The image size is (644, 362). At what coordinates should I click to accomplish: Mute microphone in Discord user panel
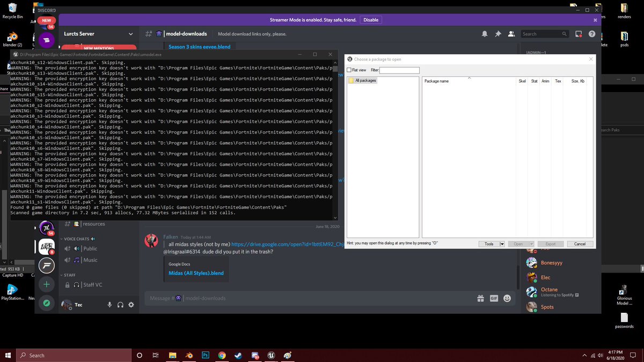click(x=109, y=305)
